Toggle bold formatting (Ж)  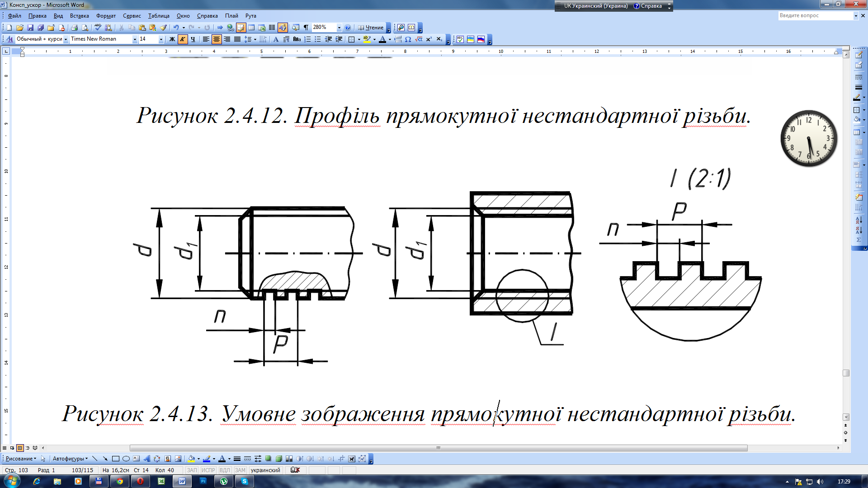click(x=172, y=39)
